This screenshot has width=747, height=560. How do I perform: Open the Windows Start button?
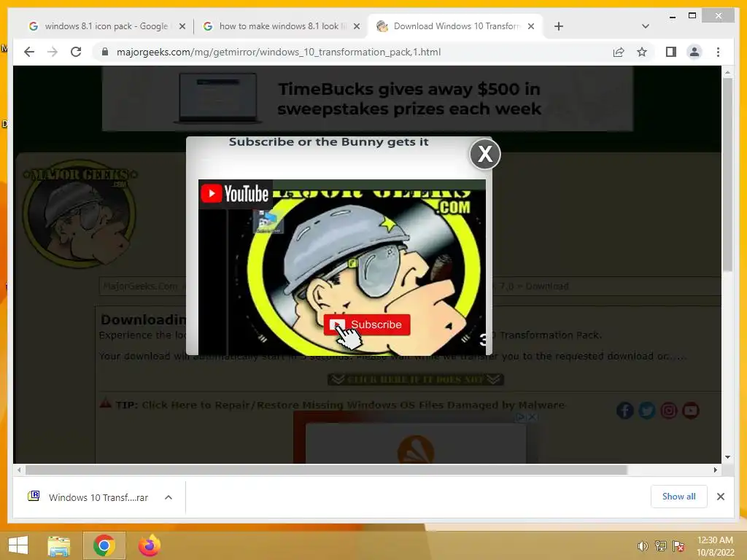[18, 545]
